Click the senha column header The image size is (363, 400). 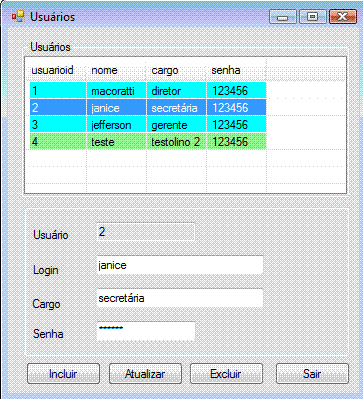pyautogui.click(x=236, y=70)
